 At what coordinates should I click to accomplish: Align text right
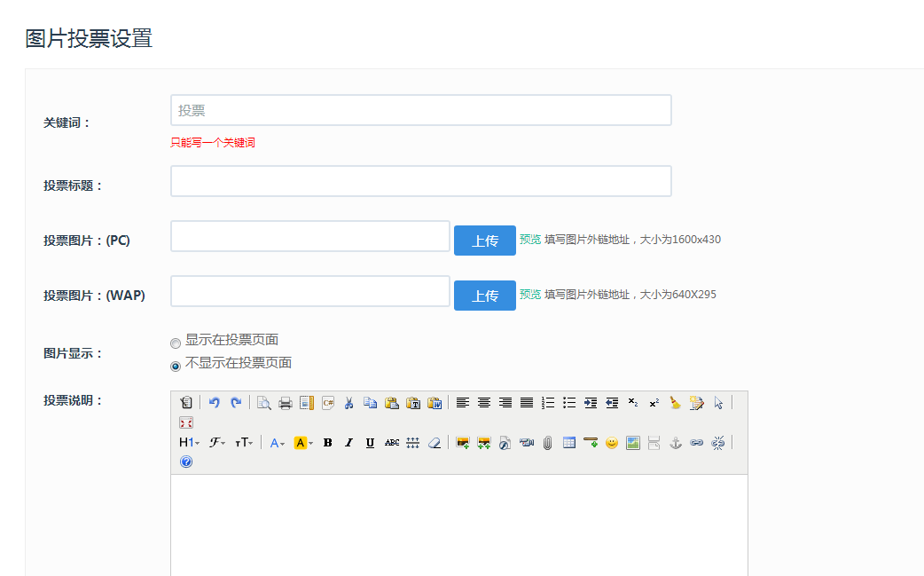coord(505,403)
